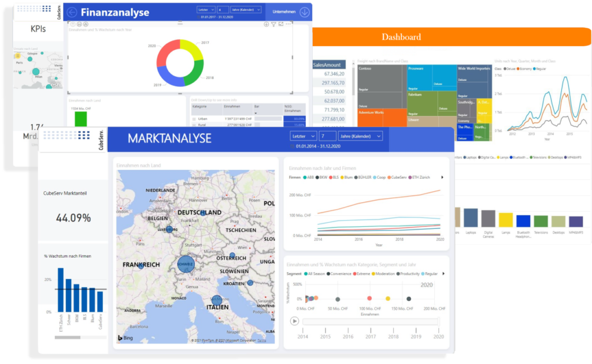Click the Deutschland bubble on the map
The width and height of the screenshot is (592, 364).
[x=203, y=213]
